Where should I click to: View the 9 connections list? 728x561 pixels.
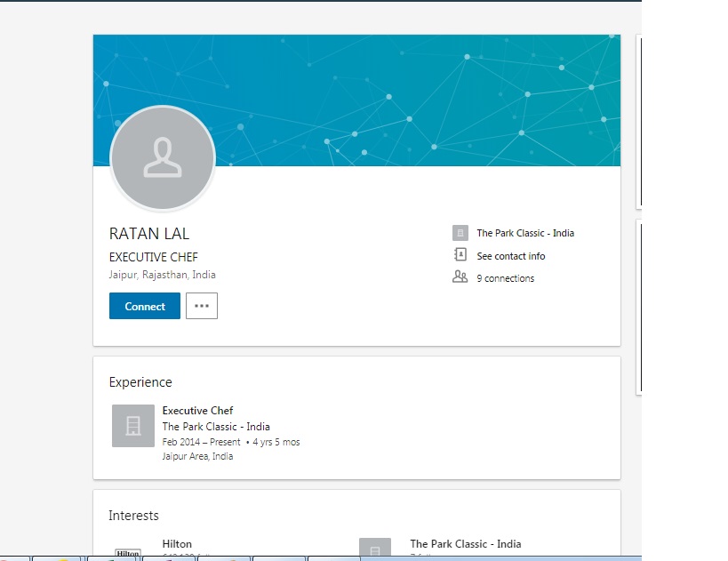point(505,278)
